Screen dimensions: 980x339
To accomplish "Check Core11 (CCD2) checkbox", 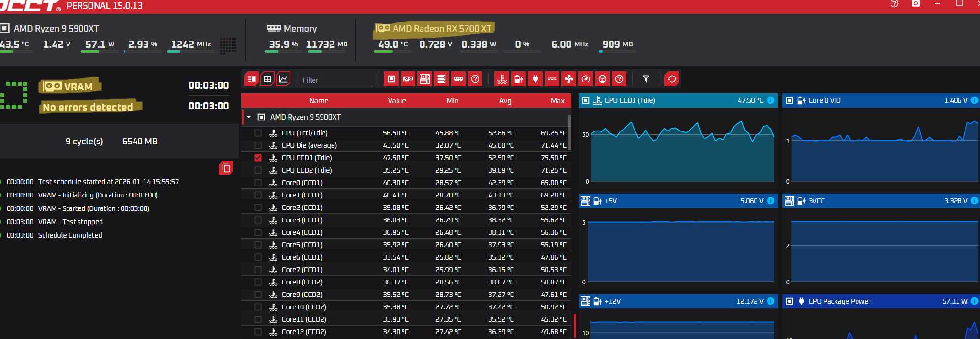I will (x=258, y=319).
